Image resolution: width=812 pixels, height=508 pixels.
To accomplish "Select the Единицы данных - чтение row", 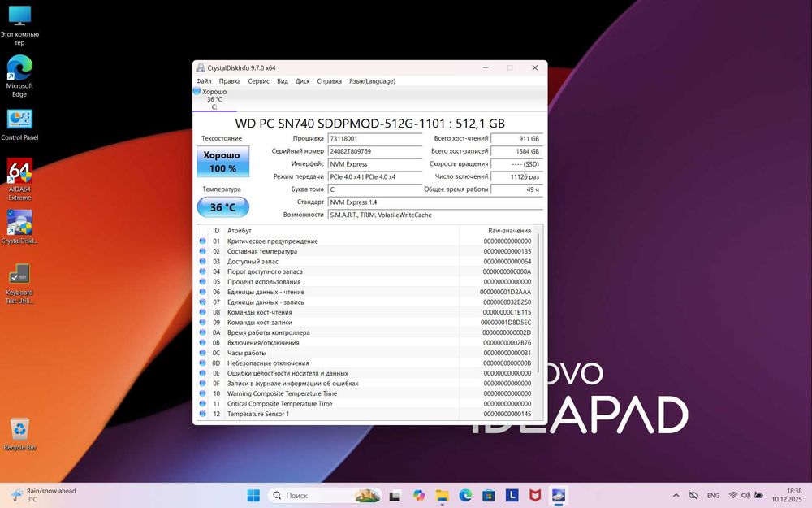I will point(366,292).
